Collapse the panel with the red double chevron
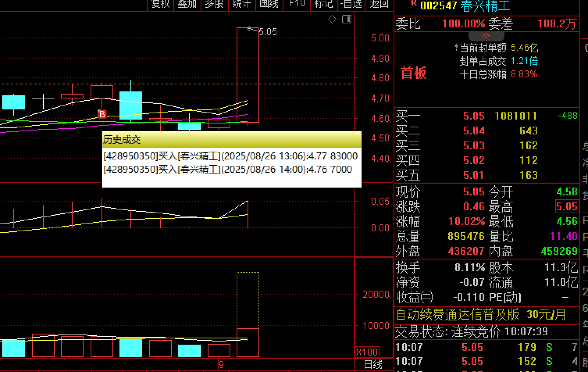 tap(486, 36)
